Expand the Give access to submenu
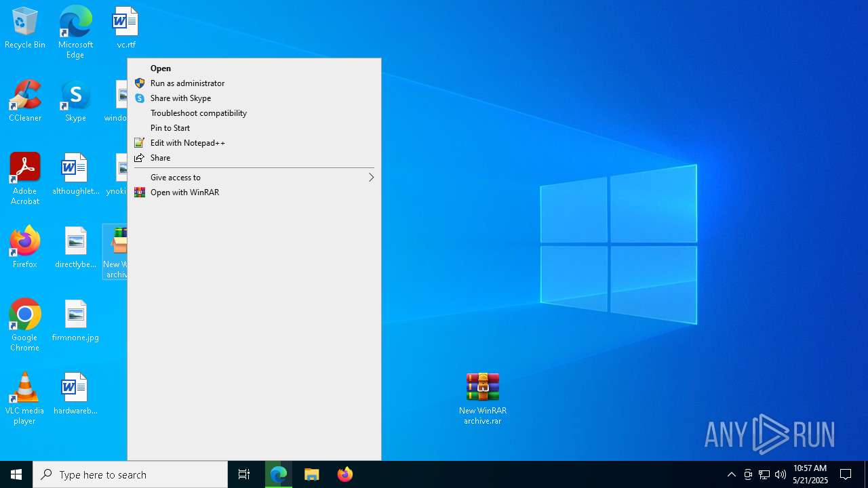 254,178
